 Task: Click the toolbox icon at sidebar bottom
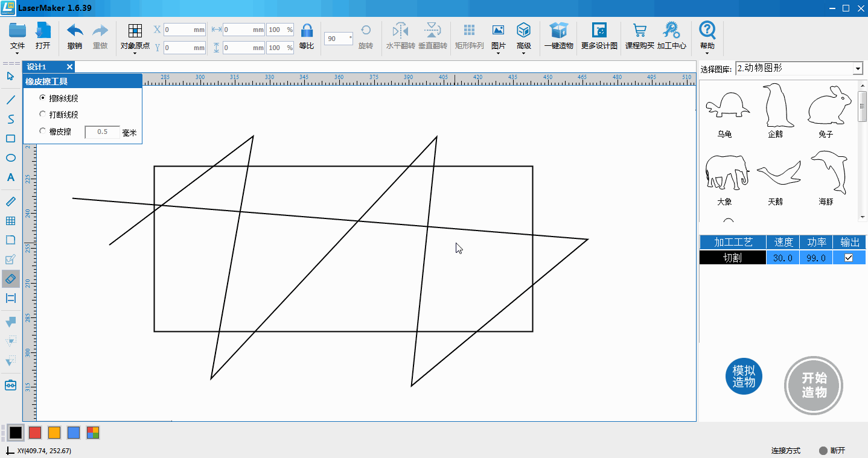10,385
